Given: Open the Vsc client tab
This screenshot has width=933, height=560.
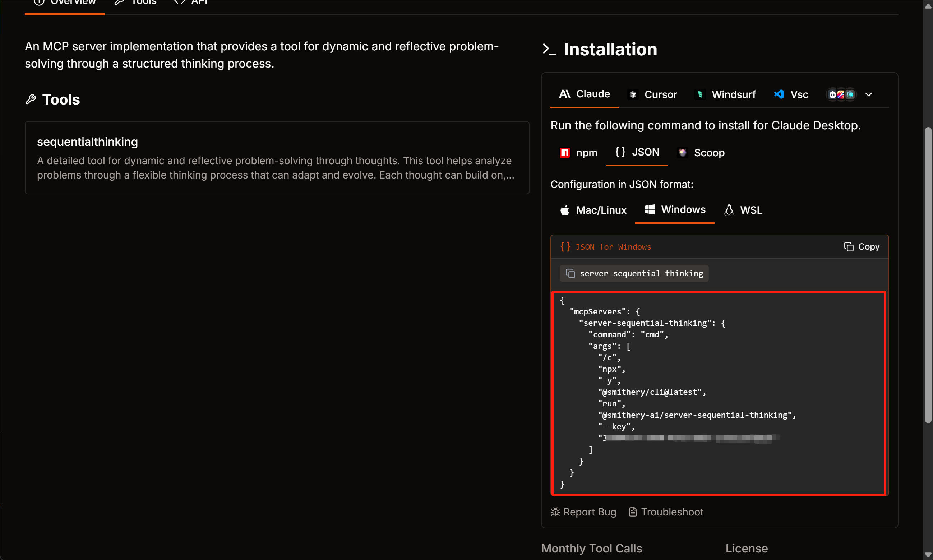Looking at the screenshot, I should coord(791,94).
